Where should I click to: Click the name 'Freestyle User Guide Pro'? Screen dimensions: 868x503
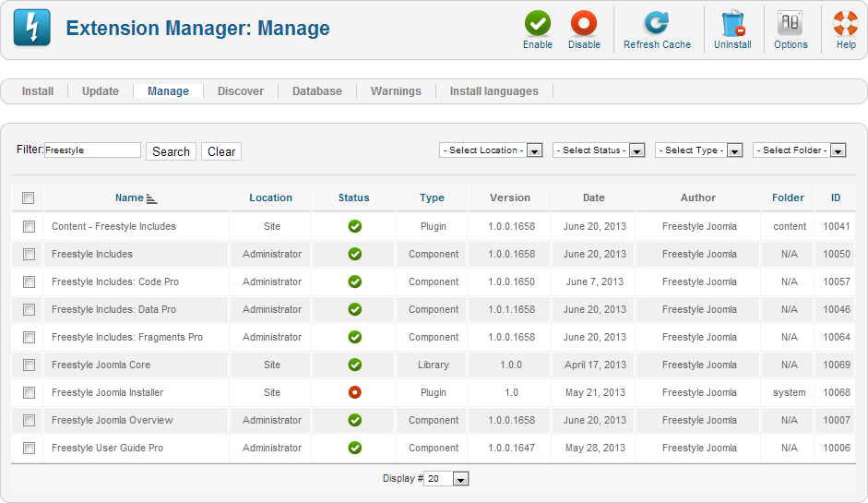(107, 448)
